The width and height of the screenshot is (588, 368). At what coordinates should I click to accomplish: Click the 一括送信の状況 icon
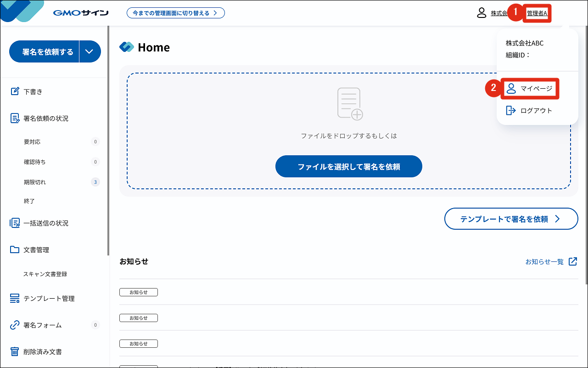click(15, 223)
